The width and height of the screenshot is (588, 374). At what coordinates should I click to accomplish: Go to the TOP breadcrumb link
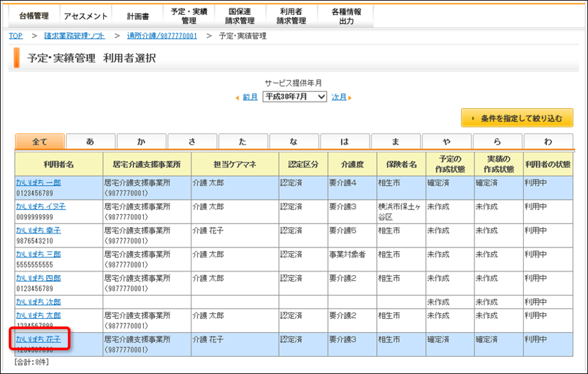click(16, 36)
